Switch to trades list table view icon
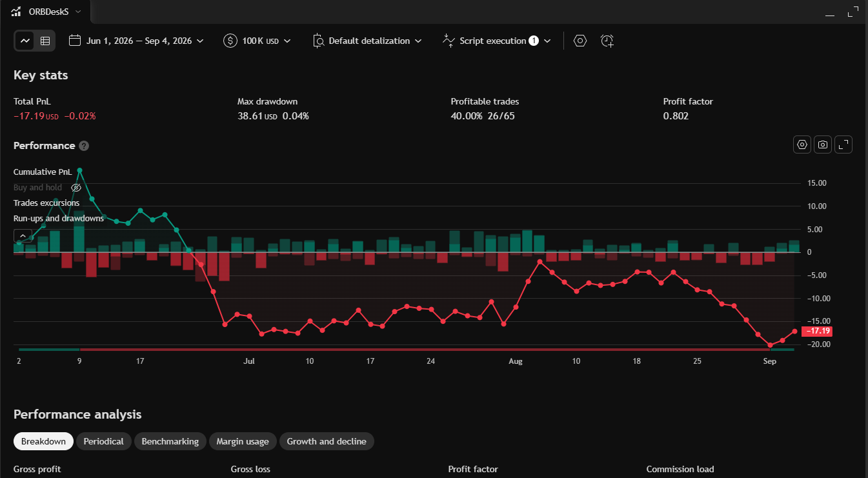This screenshot has height=478, width=868. pyautogui.click(x=45, y=41)
